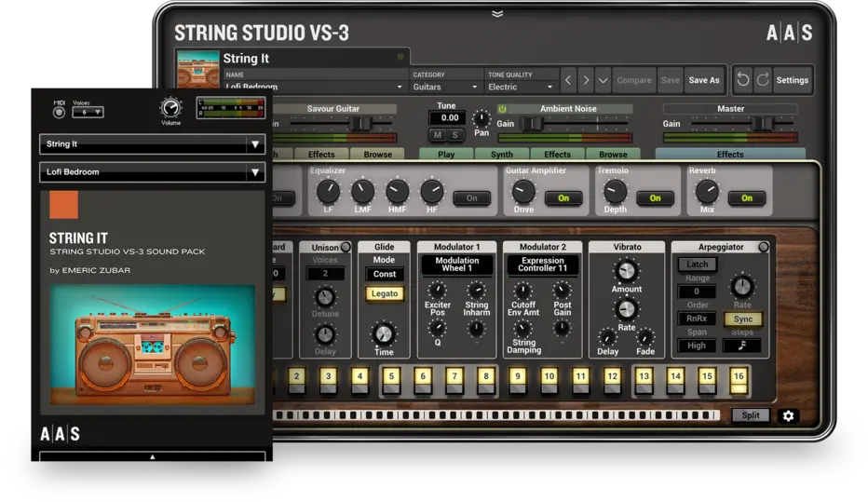Click the Guitar Amplifier Drive knob
Screen dimensions: 868x502
pos(523,192)
